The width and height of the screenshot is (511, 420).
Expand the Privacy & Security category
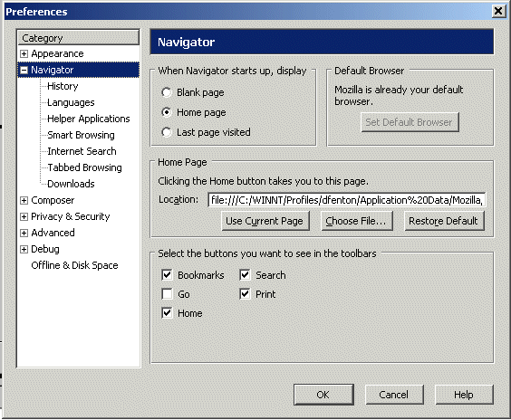tap(24, 217)
